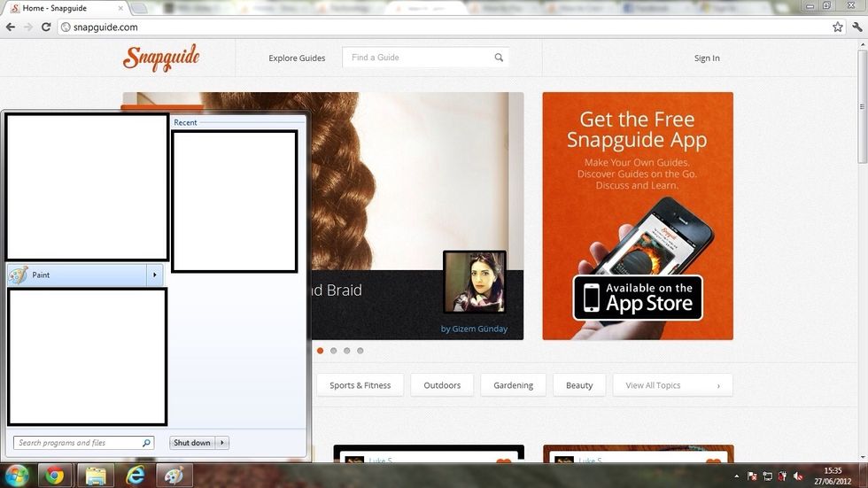Click the Sign In link
The image size is (868, 488).
707,58
